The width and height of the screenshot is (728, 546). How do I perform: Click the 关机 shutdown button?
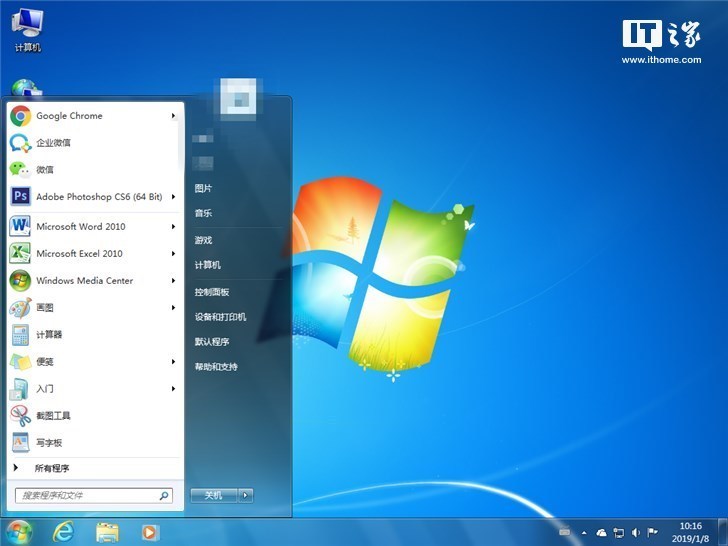214,495
